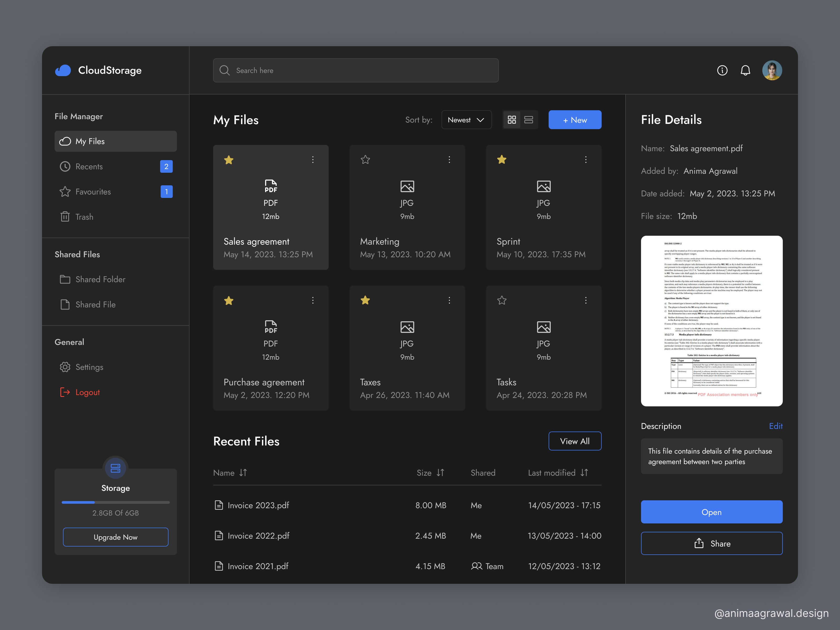Click the Logout icon
Image resolution: width=840 pixels, height=630 pixels.
point(65,392)
